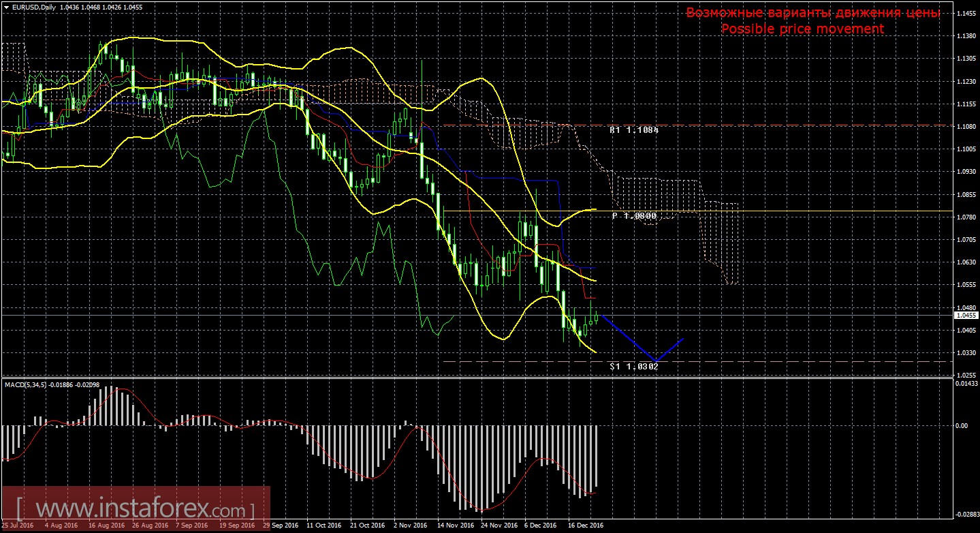Click the 16 Dec 2016 date label
Image resolution: width=980 pixels, height=533 pixels.
click(x=586, y=526)
